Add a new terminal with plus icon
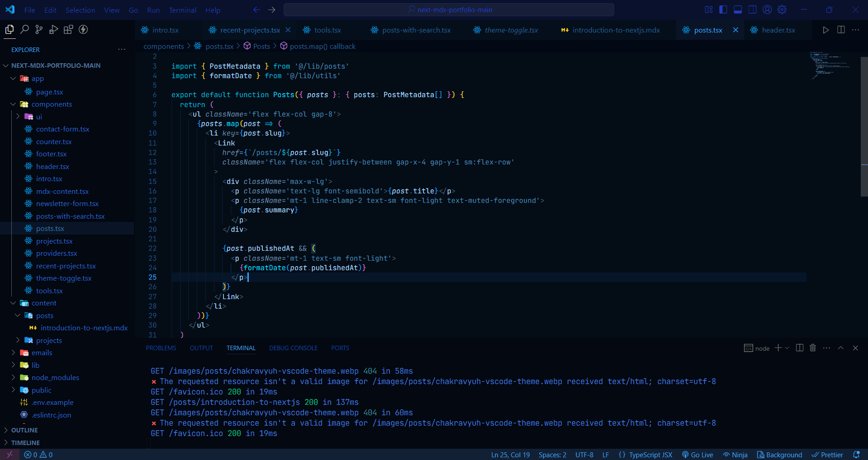This screenshot has height=460, width=868. tap(778, 348)
